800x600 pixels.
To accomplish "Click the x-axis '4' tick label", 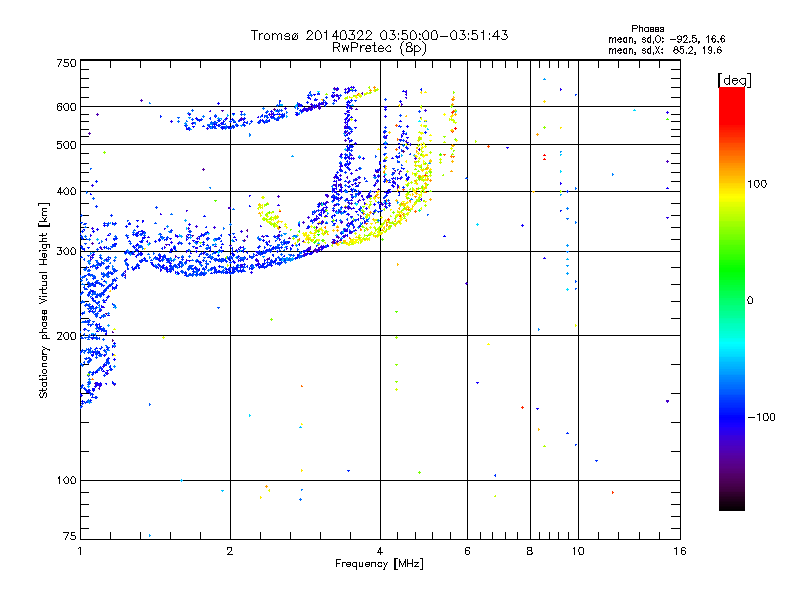I will point(380,551).
